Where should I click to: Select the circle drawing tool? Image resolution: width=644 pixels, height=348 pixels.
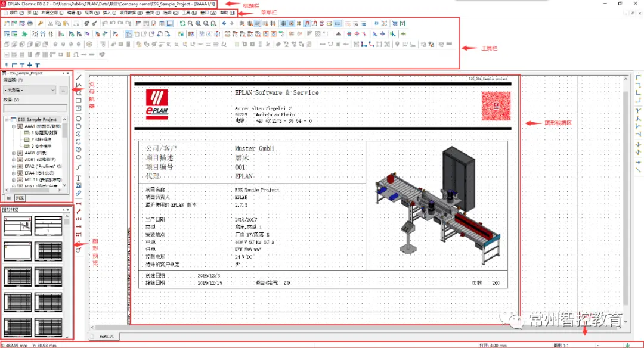pos(79,119)
